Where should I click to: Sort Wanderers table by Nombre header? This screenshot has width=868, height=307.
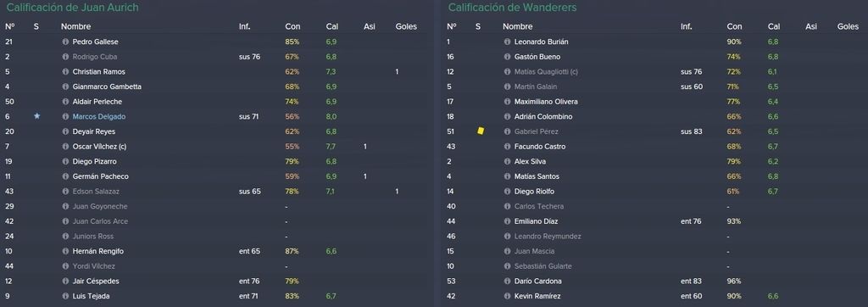click(x=518, y=26)
